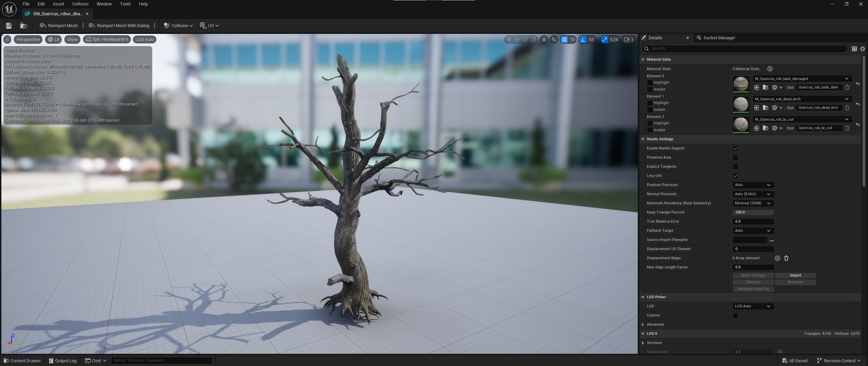Use selected asset for Element 0 material
868x366 pixels.
pyautogui.click(x=757, y=88)
